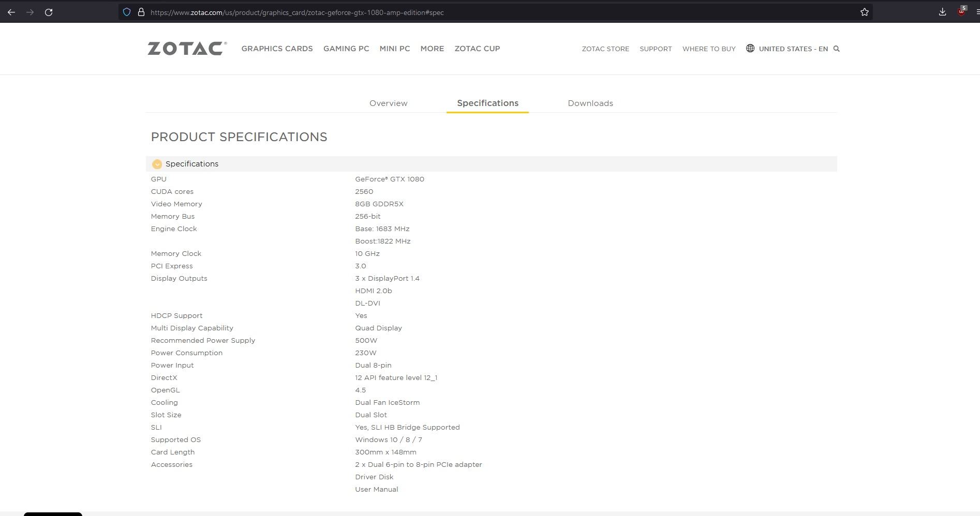
Task: Click the Driver Disk text
Action: pos(374,477)
